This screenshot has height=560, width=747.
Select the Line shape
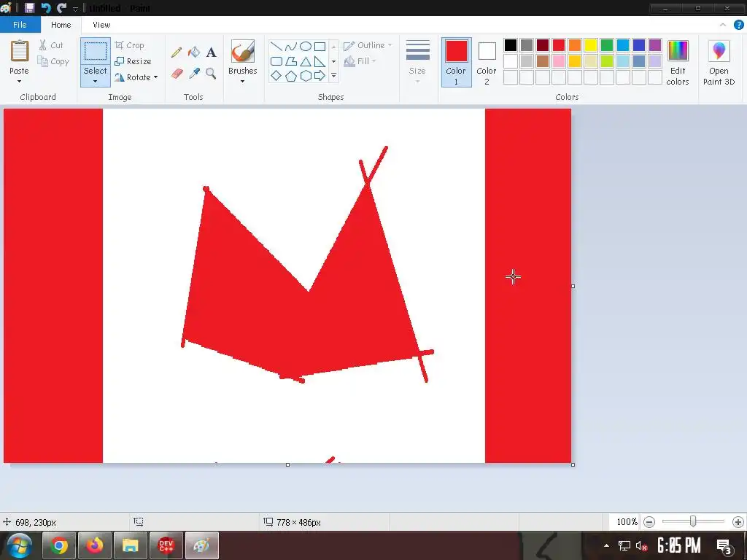coord(276,46)
